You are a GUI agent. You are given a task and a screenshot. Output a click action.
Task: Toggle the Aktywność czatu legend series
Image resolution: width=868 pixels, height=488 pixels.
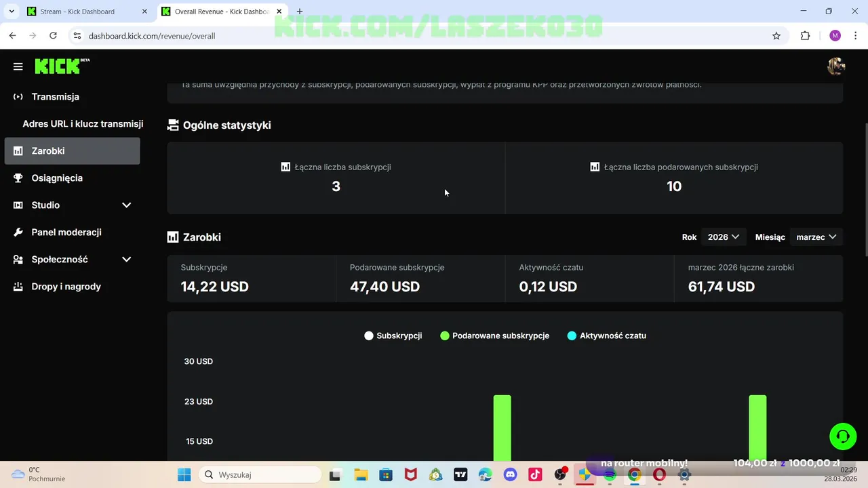[607, 335]
